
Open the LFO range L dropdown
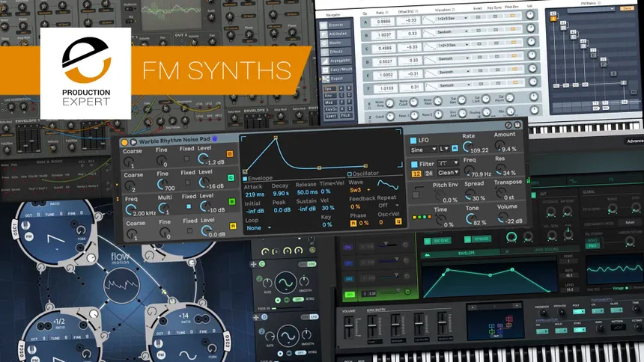[x=444, y=149]
